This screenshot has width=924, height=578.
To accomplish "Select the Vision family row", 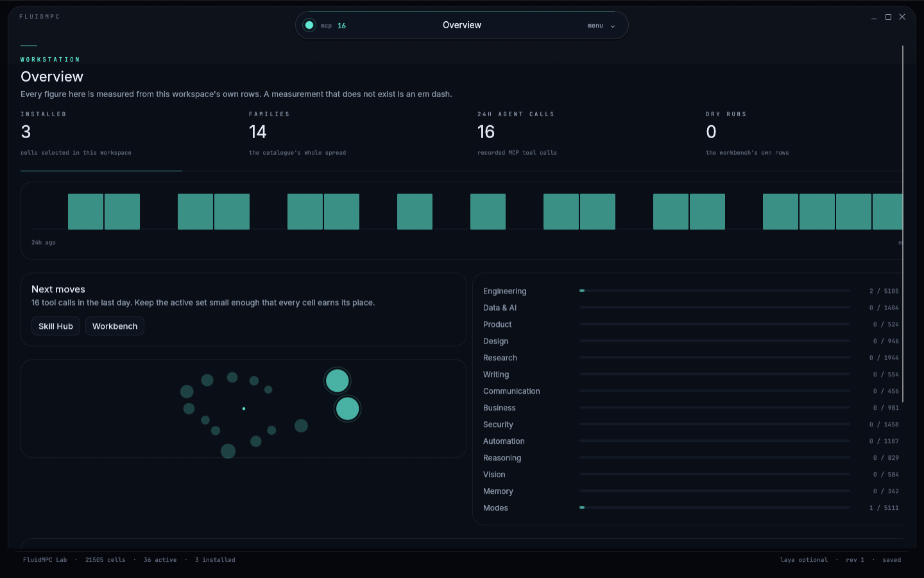I will point(691,475).
